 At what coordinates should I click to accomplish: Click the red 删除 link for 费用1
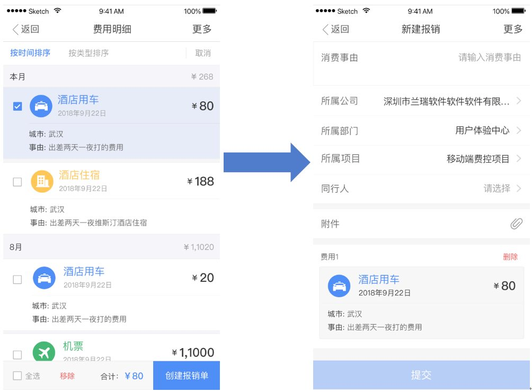510,257
